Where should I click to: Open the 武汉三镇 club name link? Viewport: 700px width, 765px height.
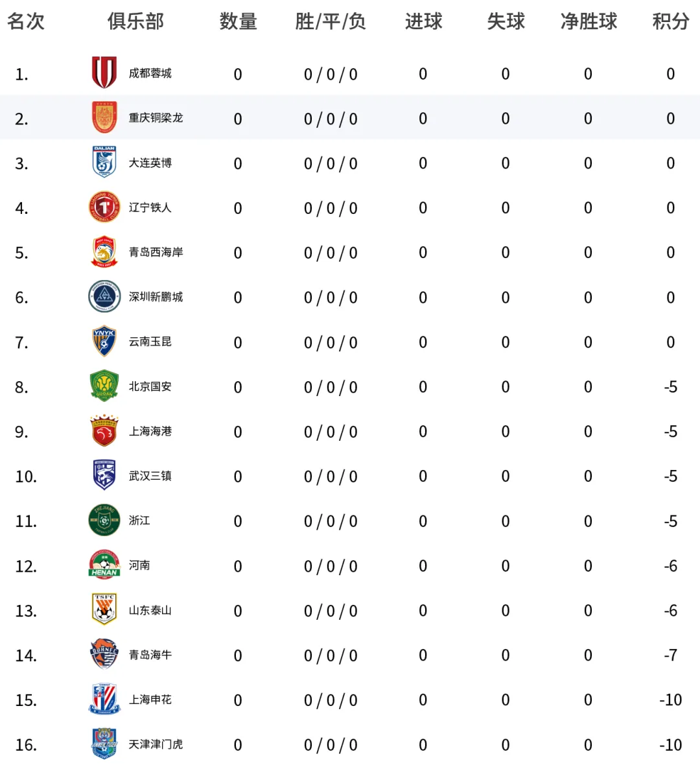point(150,476)
